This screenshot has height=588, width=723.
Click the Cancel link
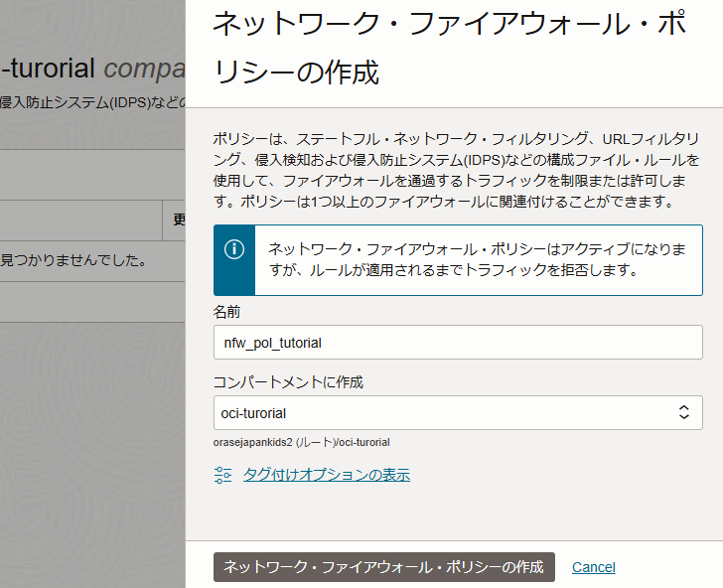click(593, 567)
